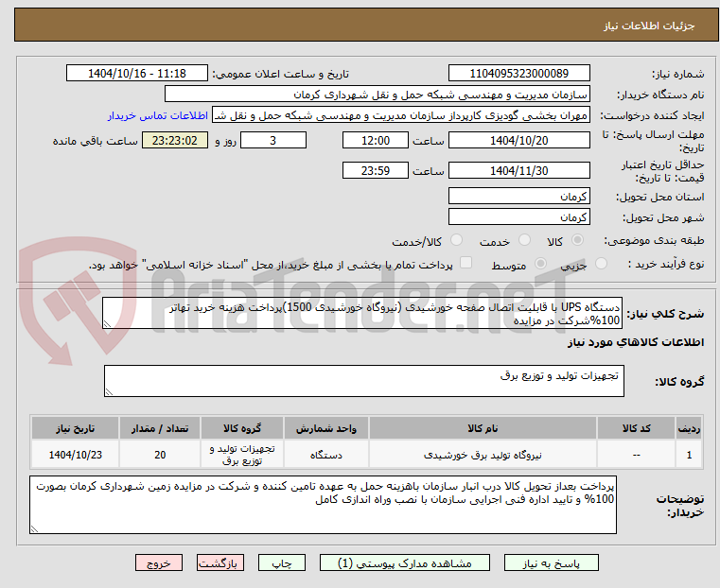The width and height of the screenshot is (720, 588).
Task: Click resize grip of شرح کلی نیاز box
Action: coord(107,324)
